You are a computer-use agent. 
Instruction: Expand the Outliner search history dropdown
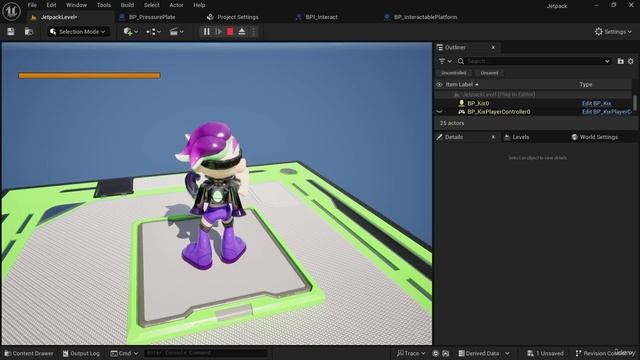pos(607,61)
